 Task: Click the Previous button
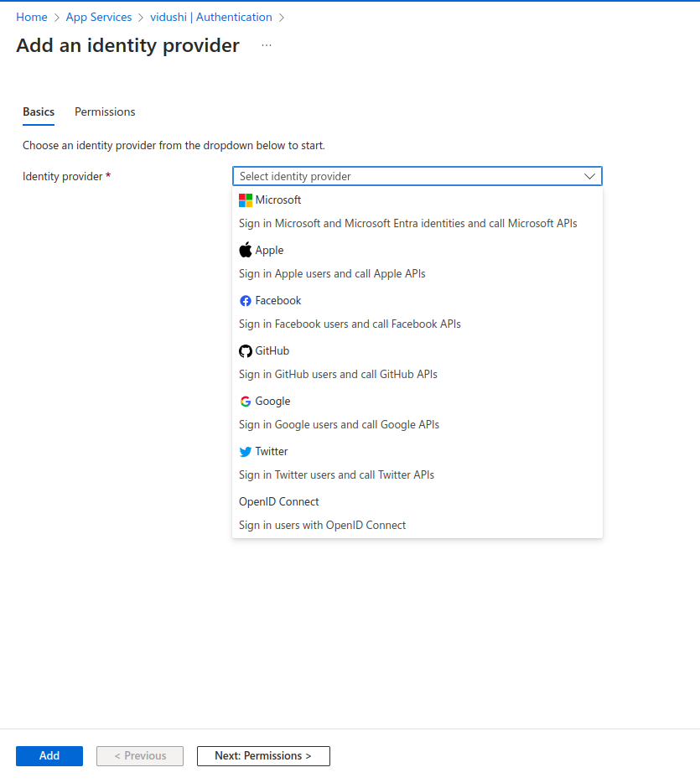point(140,755)
